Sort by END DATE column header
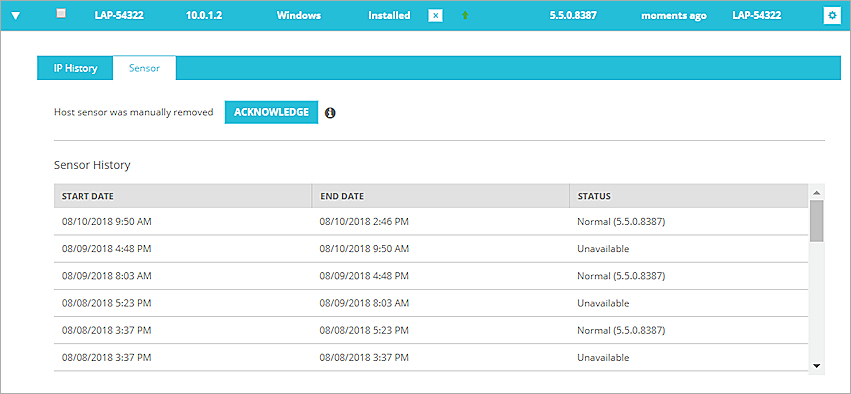The image size is (851, 394). click(x=441, y=196)
